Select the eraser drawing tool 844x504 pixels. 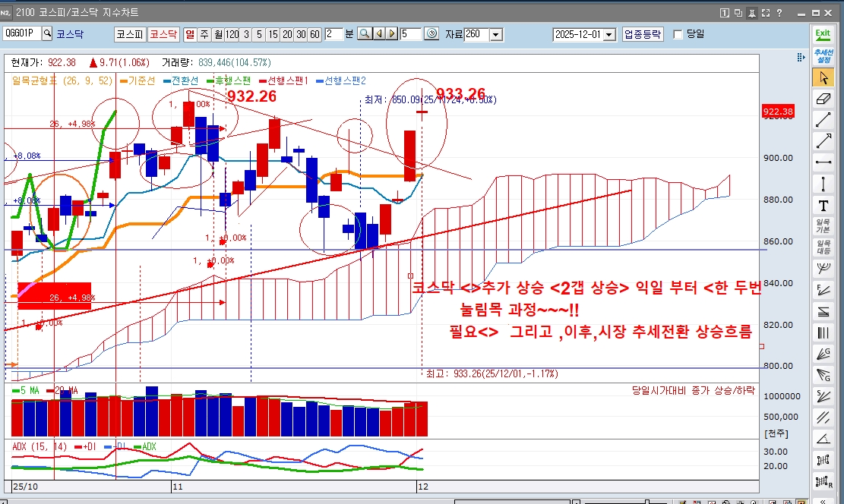[x=823, y=99]
